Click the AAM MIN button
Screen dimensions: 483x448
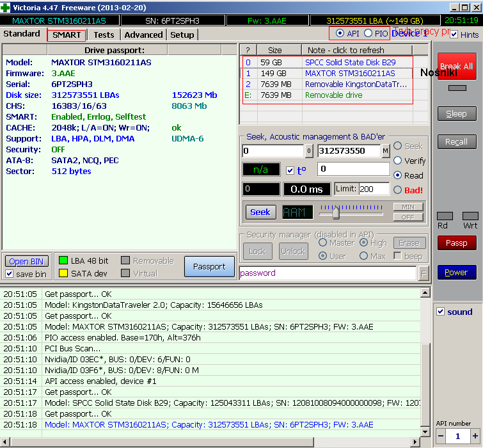click(x=408, y=207)
